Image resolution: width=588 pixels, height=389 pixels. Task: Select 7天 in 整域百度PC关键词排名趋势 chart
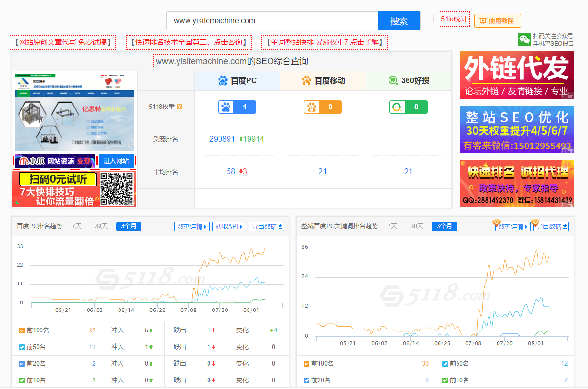[392, 226]
